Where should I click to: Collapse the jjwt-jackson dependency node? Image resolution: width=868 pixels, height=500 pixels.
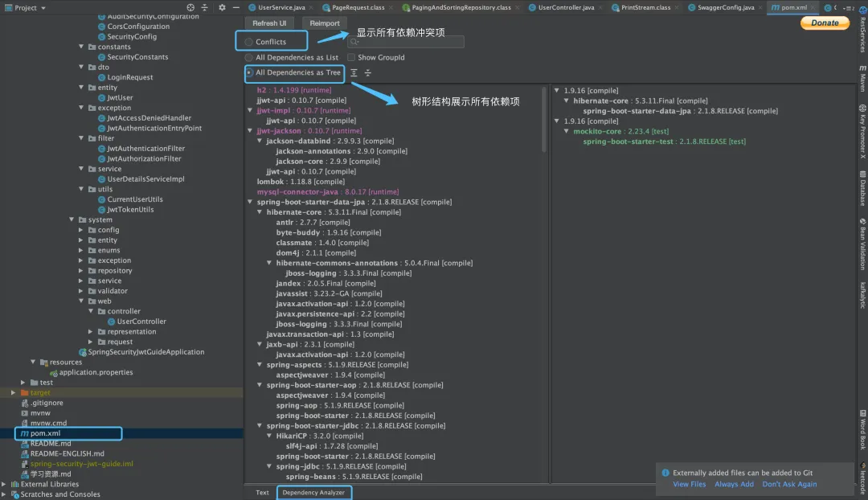click(250, 131)
